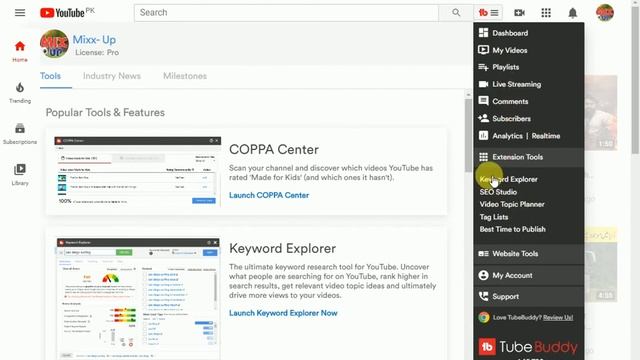
Task: Switch to the Milestones tab
Action: click(x=185, y=76)
